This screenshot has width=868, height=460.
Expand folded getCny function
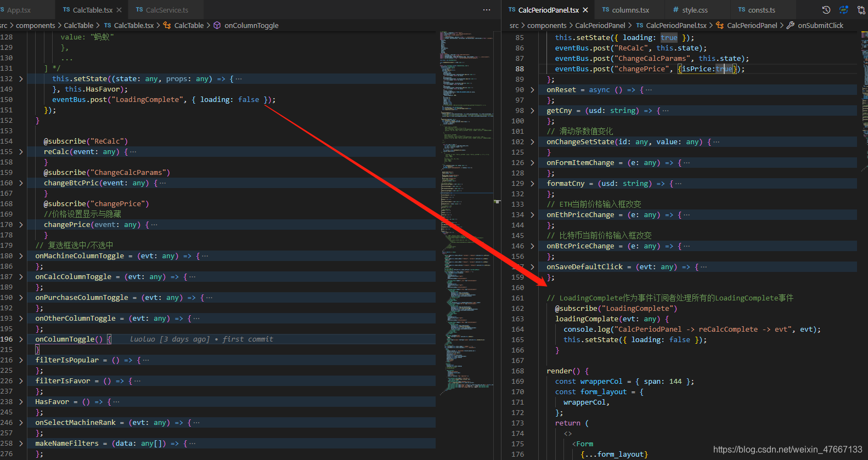532,111
